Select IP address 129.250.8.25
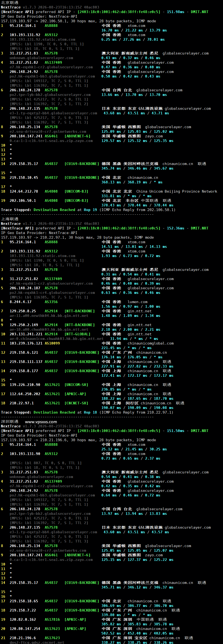Screen dimensions: 223x644 23,311
